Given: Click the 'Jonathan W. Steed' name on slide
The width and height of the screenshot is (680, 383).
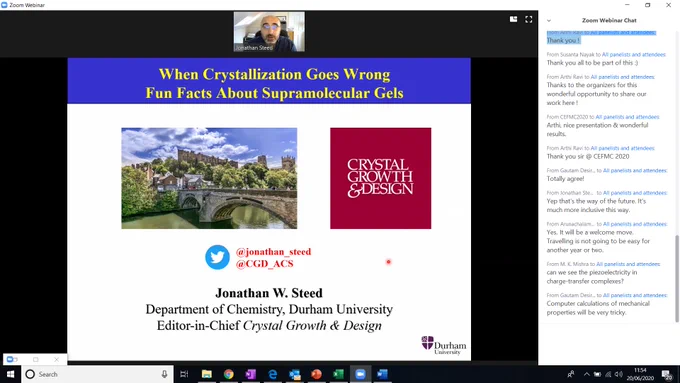Looking at the screenshot, I should tap(269, 293).
